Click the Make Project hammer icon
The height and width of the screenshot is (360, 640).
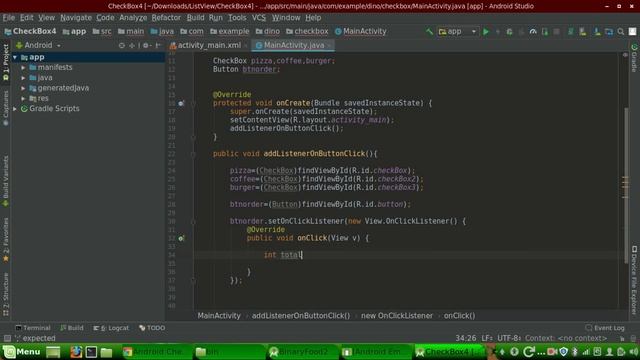coord(429,31)
